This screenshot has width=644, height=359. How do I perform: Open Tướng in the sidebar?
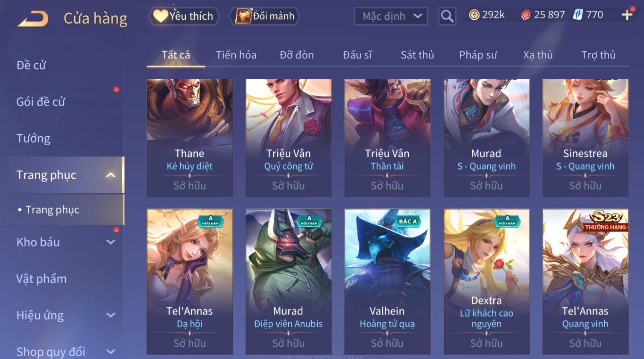pyautogui.click(x=33, y=138)
